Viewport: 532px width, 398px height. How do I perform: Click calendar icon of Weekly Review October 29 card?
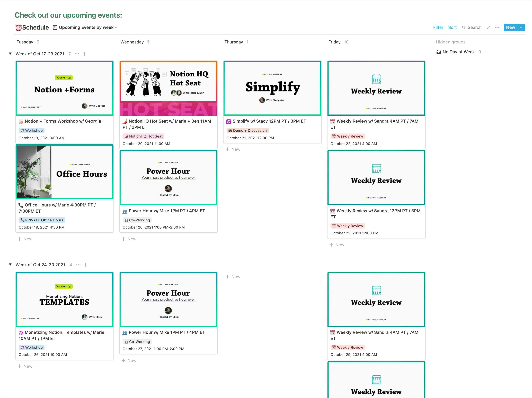coord(333,333)
